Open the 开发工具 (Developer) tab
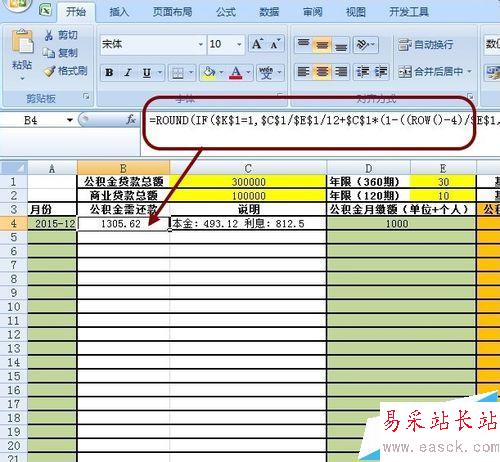Image resolution: width=500 pixels, height=462 pixels. tap(409, 12)
